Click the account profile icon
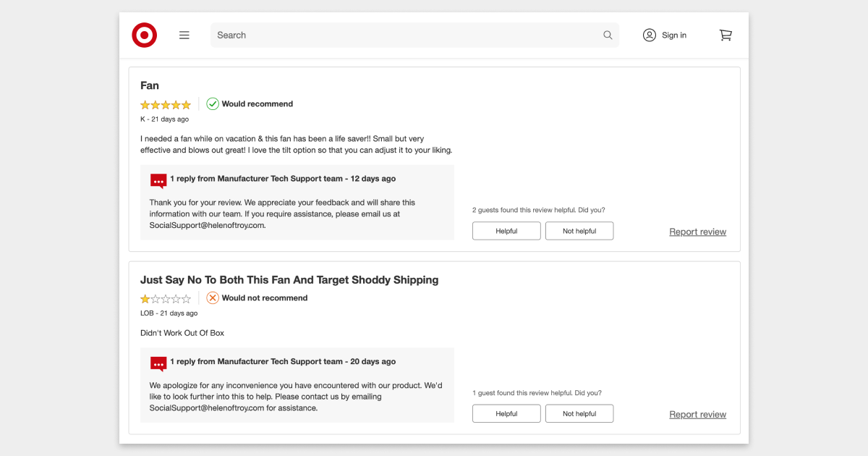This screenshot has height=456, width=868. pyautogui.click(x=650, y=35)
